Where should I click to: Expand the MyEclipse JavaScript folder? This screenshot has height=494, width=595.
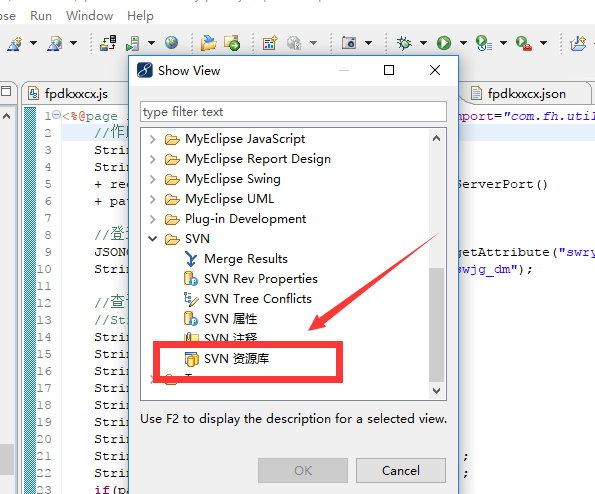[153, 139]
